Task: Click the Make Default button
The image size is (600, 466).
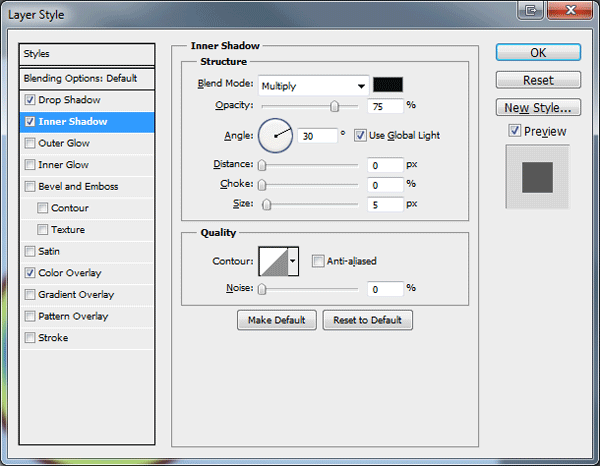Action: (x=277, y=320)
